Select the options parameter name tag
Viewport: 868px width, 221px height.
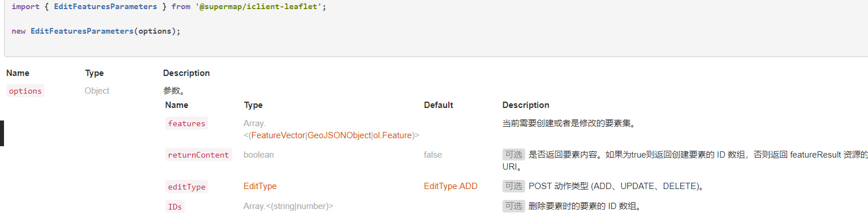point(25,91)
